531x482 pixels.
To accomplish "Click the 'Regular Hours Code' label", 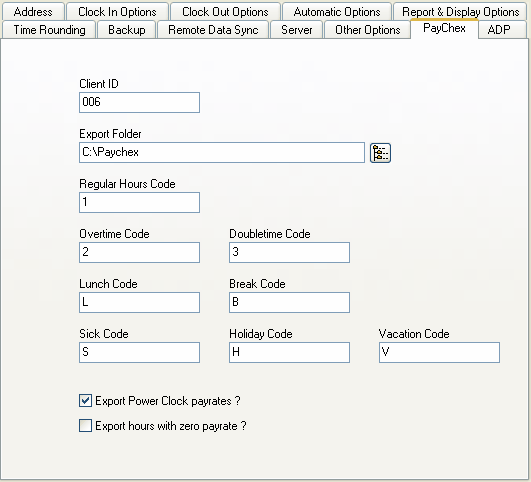I will tap(127, 184).
